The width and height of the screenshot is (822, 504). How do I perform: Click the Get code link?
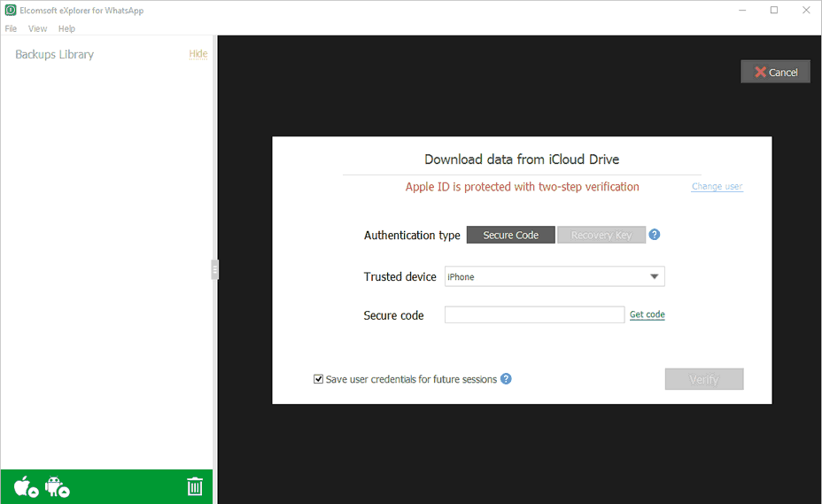point(648,314)
